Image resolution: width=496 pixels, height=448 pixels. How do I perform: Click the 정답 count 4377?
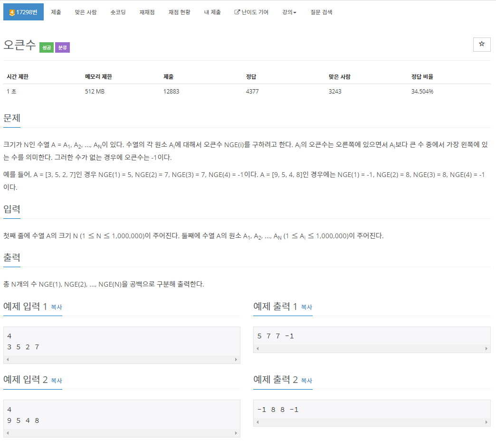pos(252,92)
